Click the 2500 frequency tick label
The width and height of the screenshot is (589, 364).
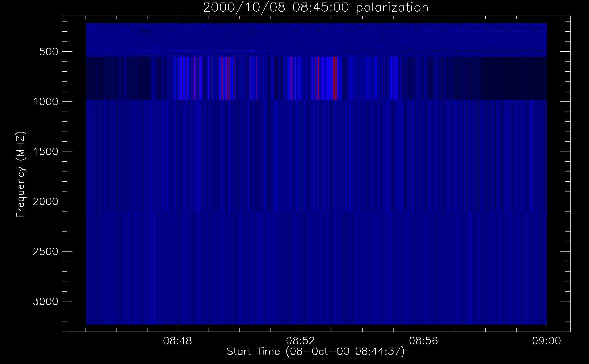click(46, 252)
